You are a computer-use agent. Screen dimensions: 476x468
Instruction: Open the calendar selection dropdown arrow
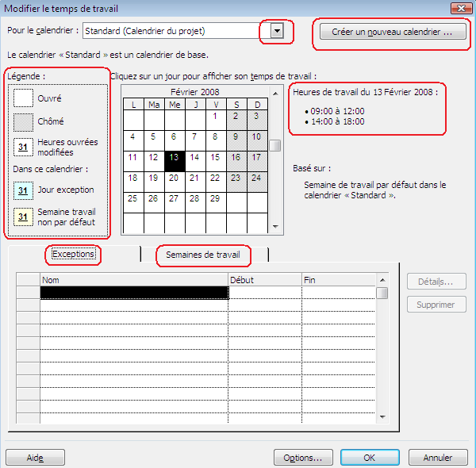click(277, 31)
